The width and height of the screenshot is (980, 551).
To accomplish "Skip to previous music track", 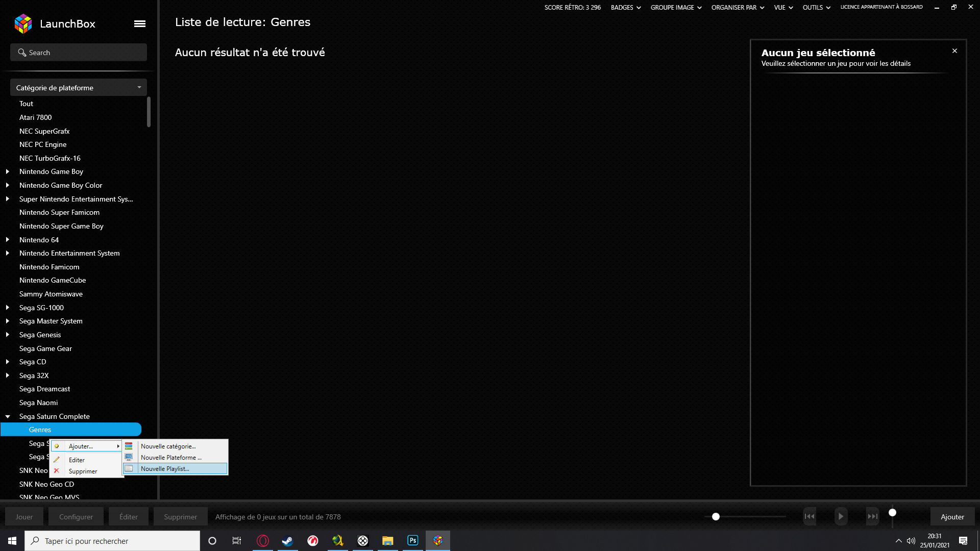I will coord(810,516).
